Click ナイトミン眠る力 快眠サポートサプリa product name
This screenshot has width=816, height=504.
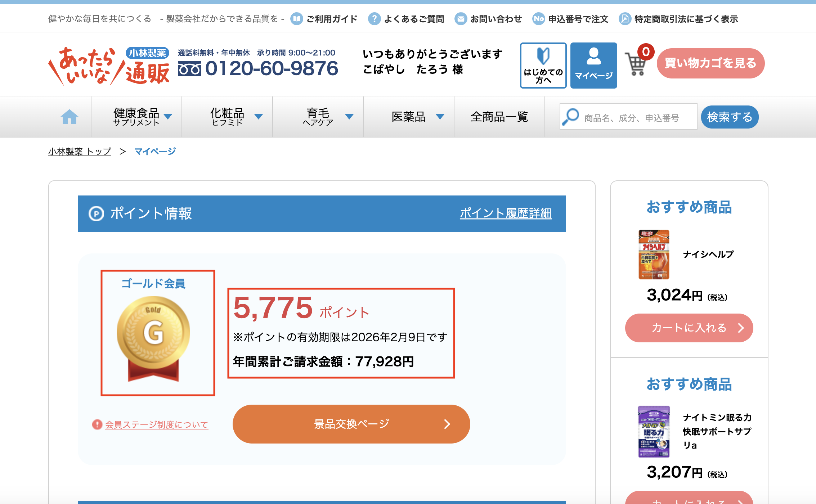pyautogui.click(x=717, y=431)
